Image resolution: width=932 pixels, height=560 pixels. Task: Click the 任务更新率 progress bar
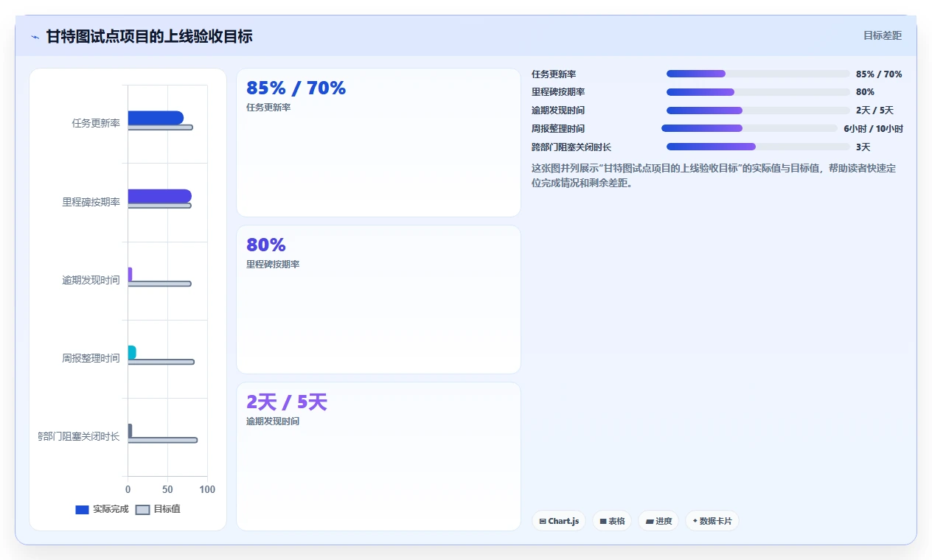pos(758,74)
